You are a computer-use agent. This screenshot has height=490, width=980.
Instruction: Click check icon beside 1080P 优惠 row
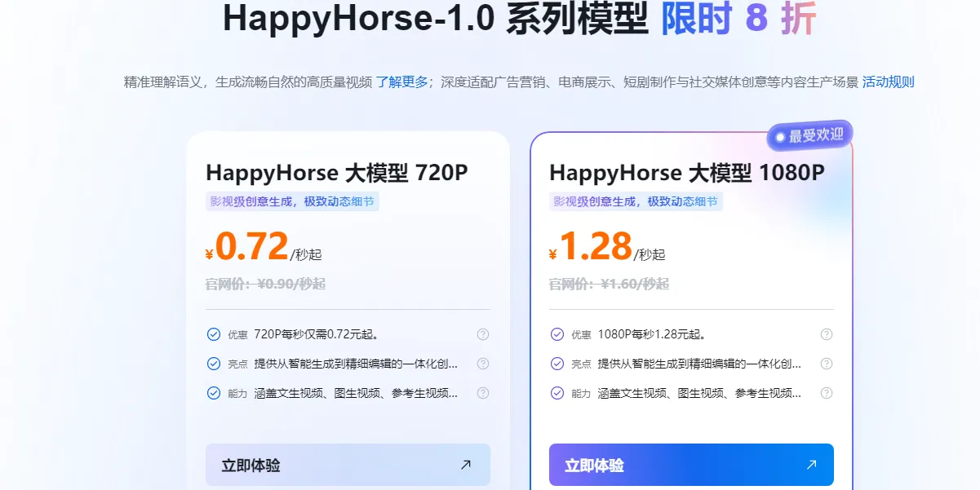point(557,334)
